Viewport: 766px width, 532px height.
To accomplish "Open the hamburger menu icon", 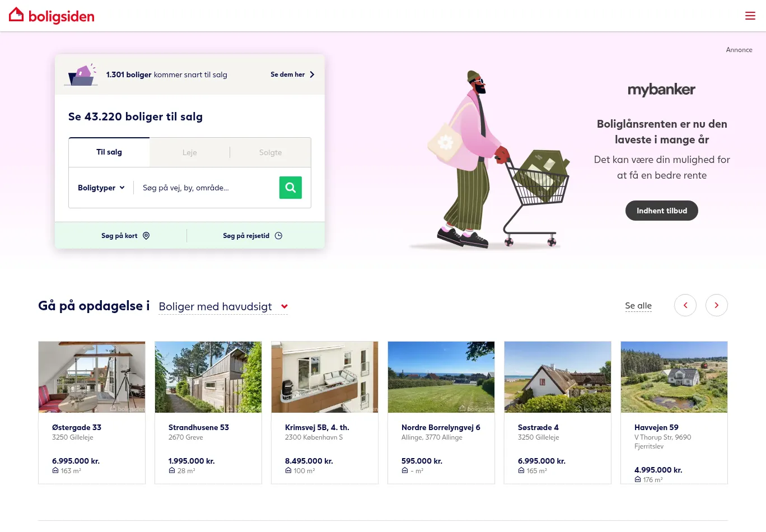I will [750, 16].
